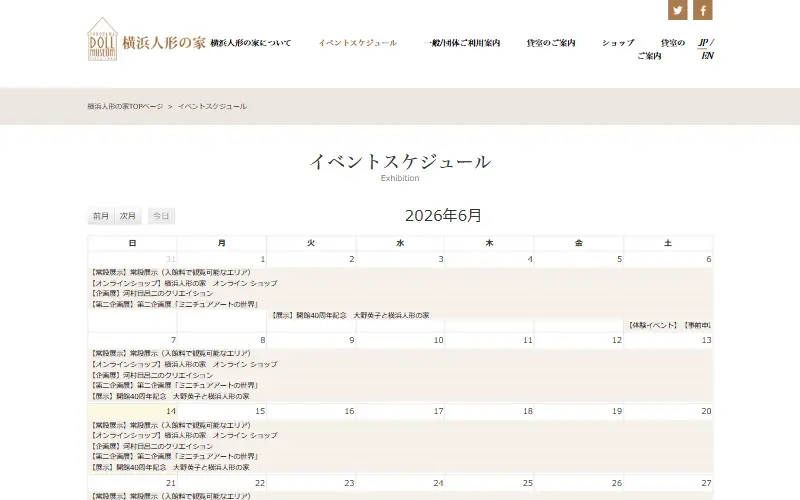The height and width of the screenshot is (500, 800).
Task: Open オンラインショップ event in the week of 14
Action: click(400, 436)
